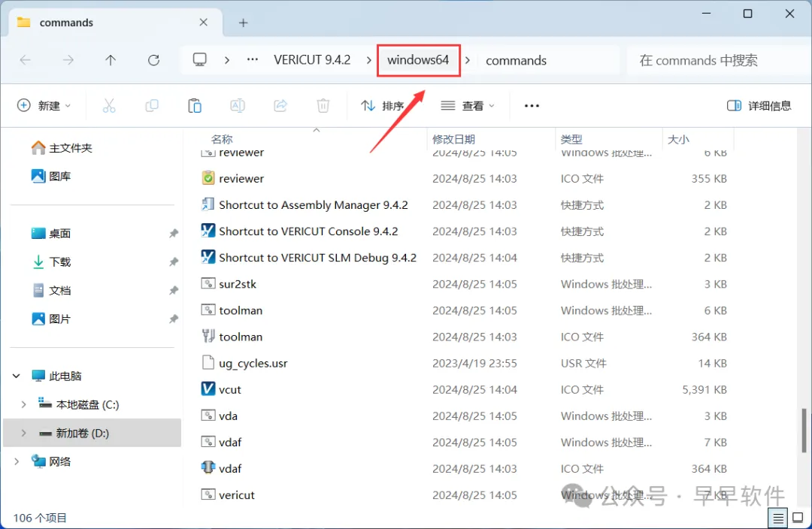812x529 pixels.
Task: Collapse the 此电脑 tree node
Action: tap(16, 376)
